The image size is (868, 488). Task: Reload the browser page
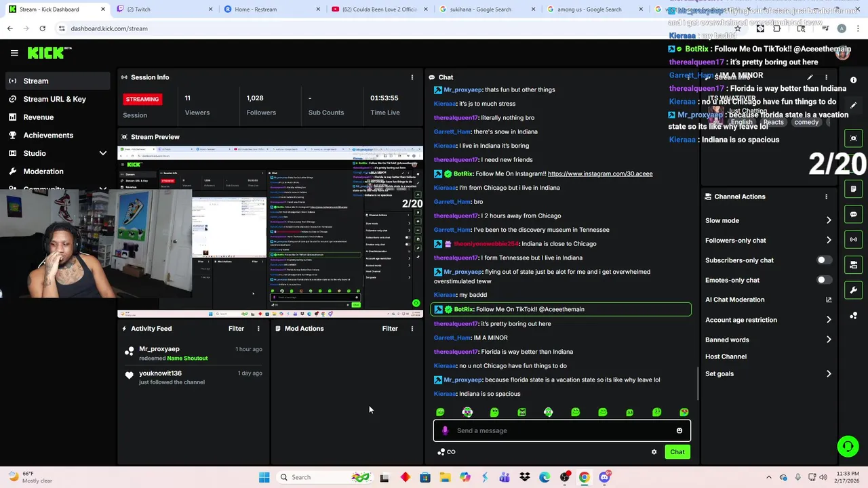tap(42, 28)
